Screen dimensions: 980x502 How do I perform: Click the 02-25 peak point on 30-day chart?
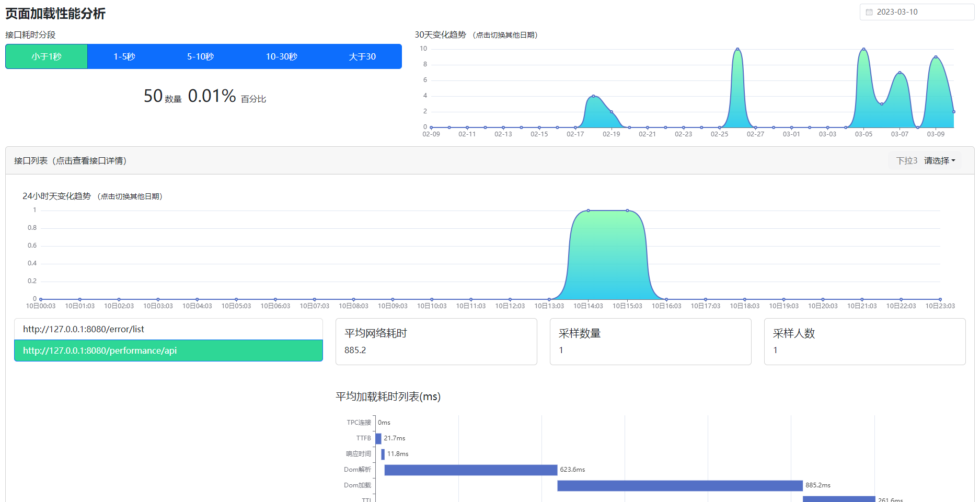click(737, 49)
